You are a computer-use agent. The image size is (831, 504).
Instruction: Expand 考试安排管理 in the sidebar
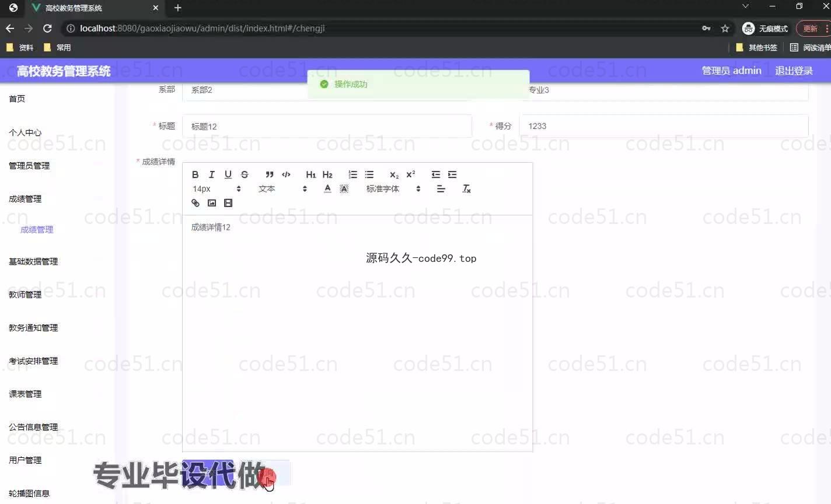[33, 361]
